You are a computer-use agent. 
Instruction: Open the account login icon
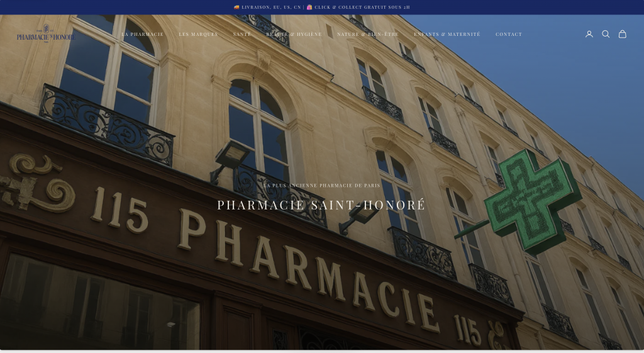[589, 34]
